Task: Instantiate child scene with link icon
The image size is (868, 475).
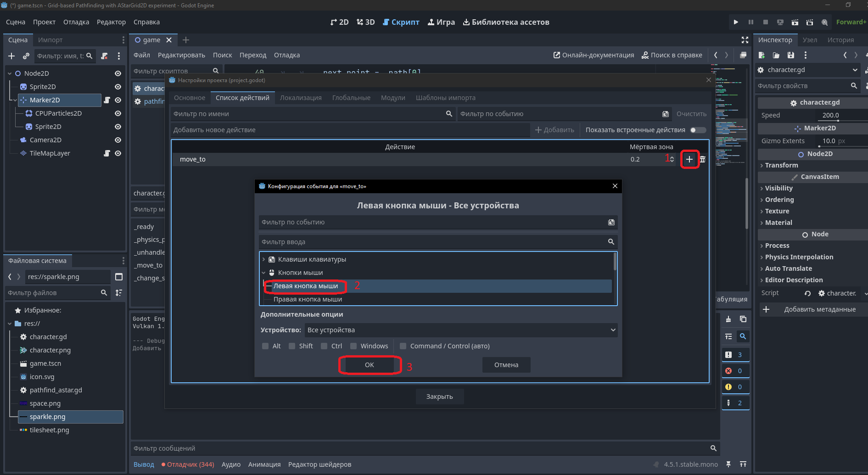Action: coord(26,56)
